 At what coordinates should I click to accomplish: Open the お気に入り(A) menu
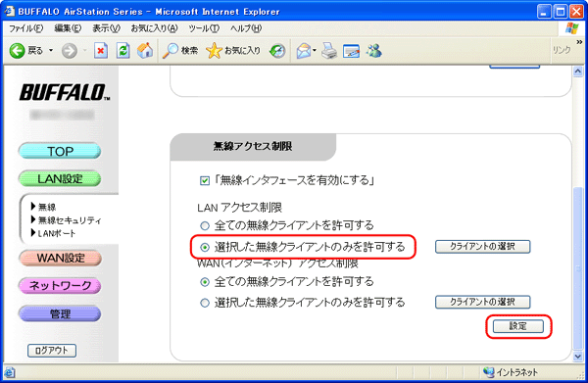[x=154, y=28]
